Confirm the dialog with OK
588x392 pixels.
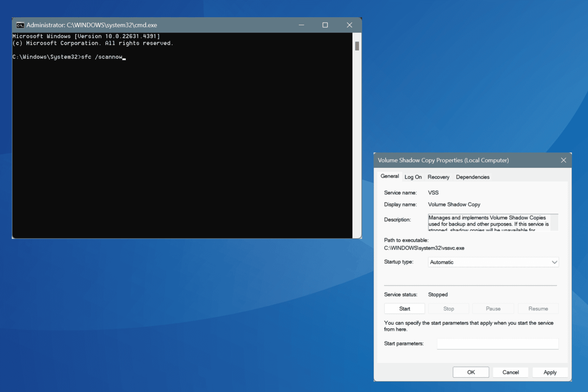coord(470,372)
